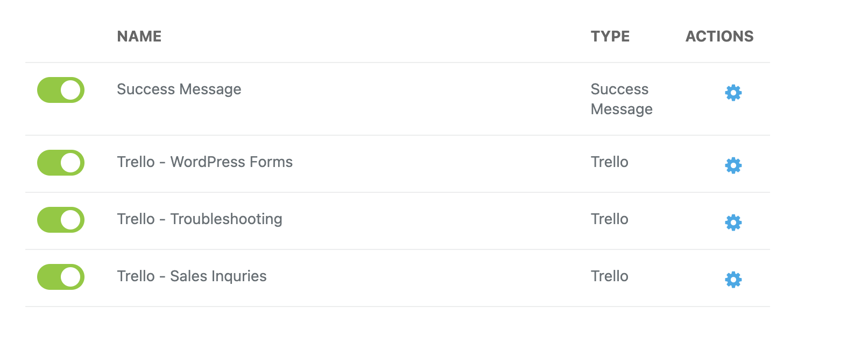Open actions gear for Trello - Troubleshooting
Viewport: 868px width, 341px height.
tap(733, 222)
